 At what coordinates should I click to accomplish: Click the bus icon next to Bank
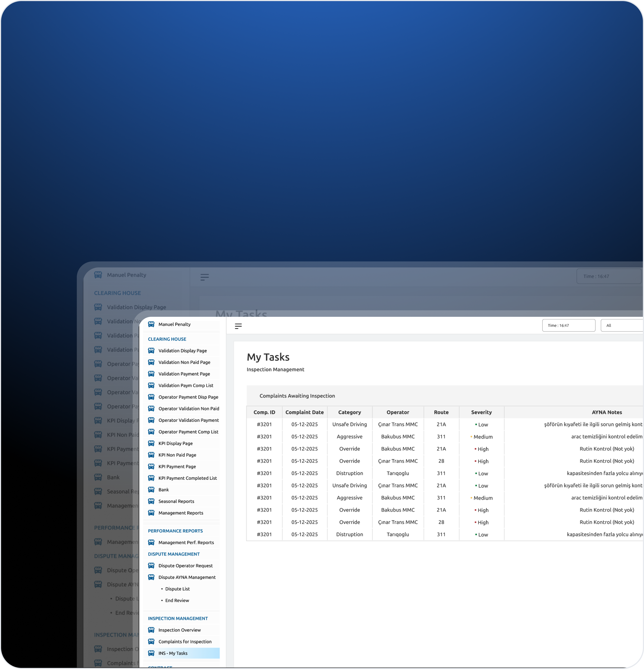(x=151, y=489)
